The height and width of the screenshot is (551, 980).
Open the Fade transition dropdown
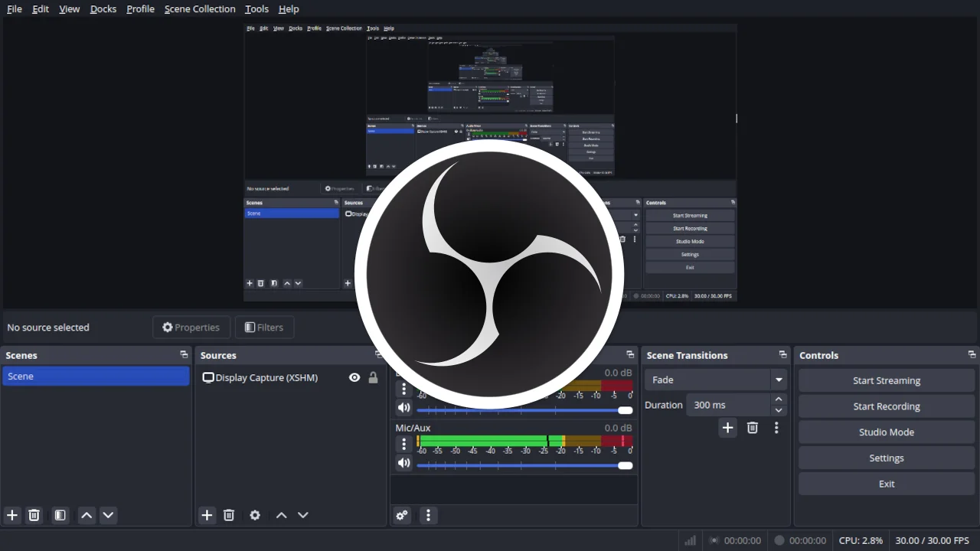tap(779, 380)
